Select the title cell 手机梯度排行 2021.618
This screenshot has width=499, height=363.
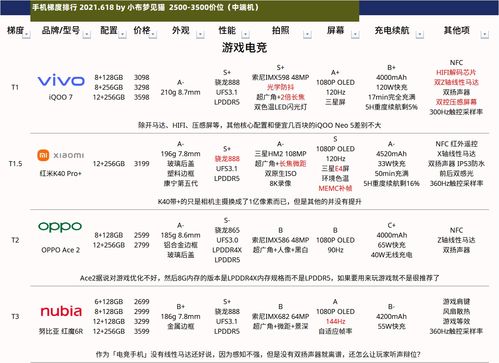(x=145, y=7)
